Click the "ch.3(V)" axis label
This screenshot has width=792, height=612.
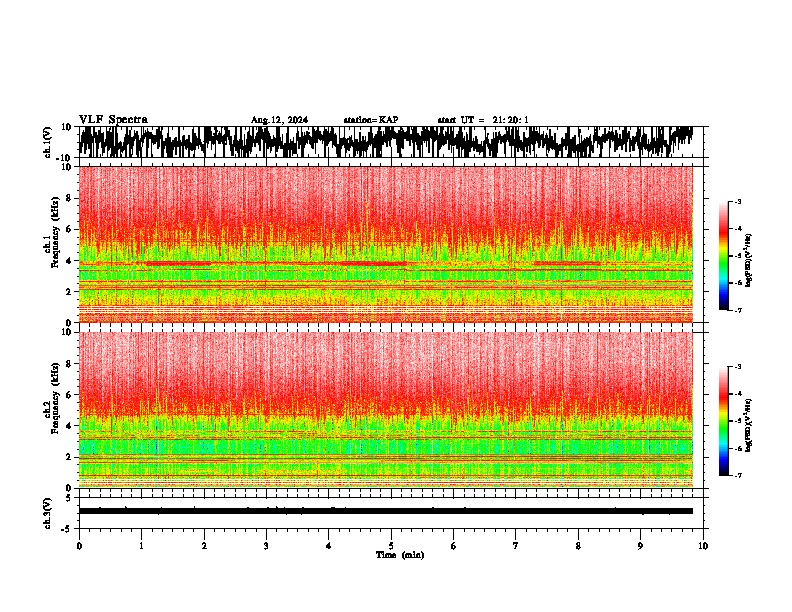pyautogui.click(x=48, y=513)
